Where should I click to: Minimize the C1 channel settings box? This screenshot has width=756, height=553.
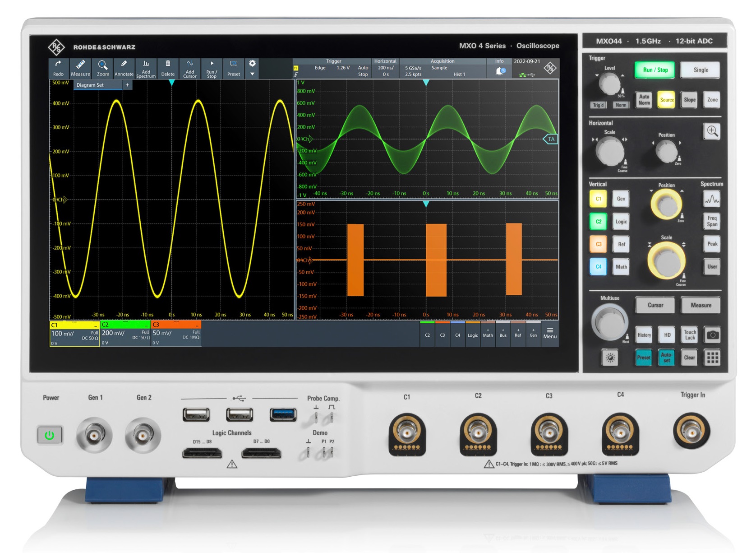click(x=96, y=325)
